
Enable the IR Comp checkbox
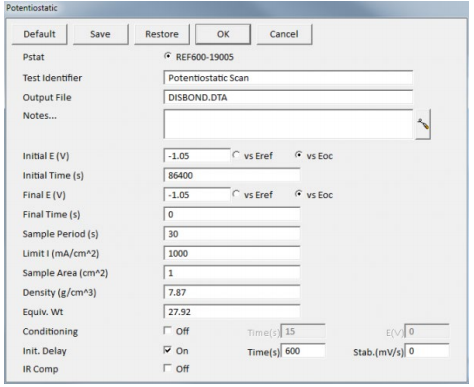(x=168, y=368)
